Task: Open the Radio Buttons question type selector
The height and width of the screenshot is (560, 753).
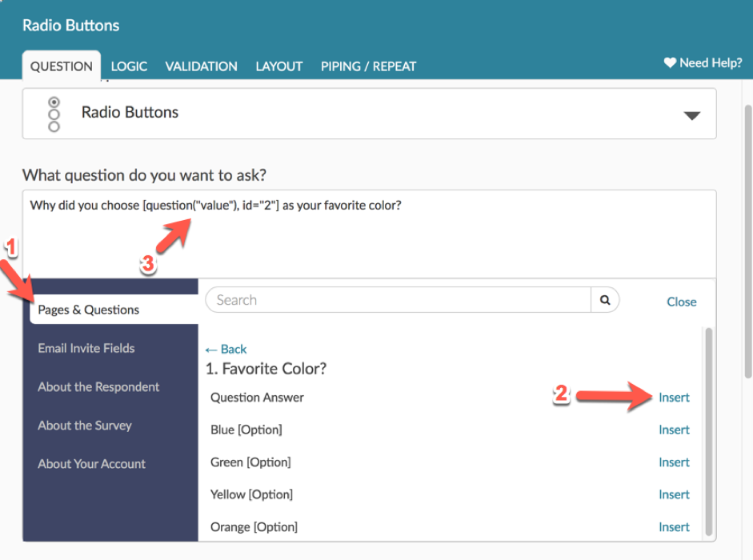Action: 368,114
